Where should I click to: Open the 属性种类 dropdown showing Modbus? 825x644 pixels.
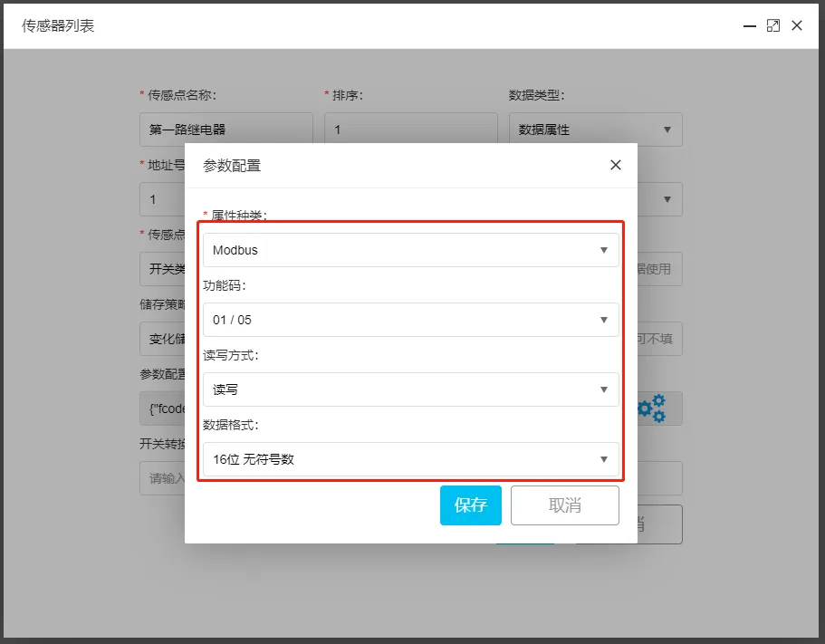pyautogui.click(x=408, y=248)
